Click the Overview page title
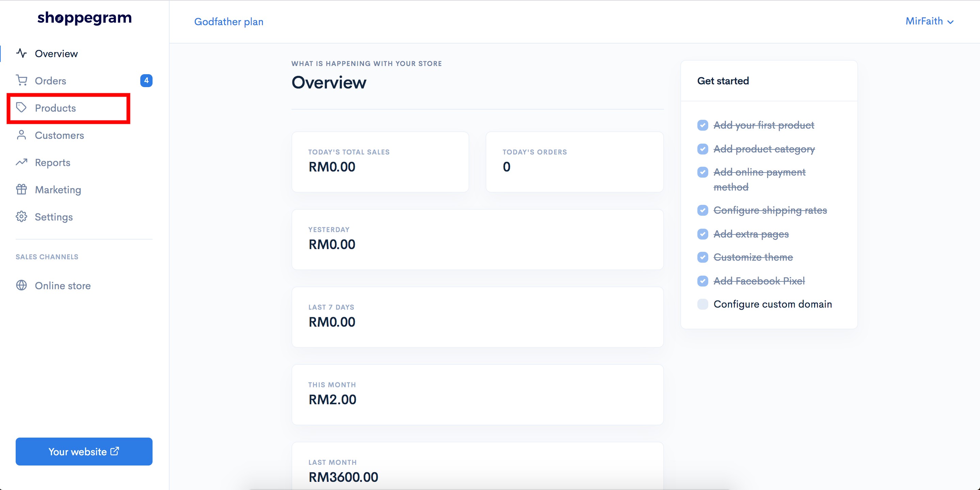Image resolution: width=980 pixels, height=490 pixels. 329,82
